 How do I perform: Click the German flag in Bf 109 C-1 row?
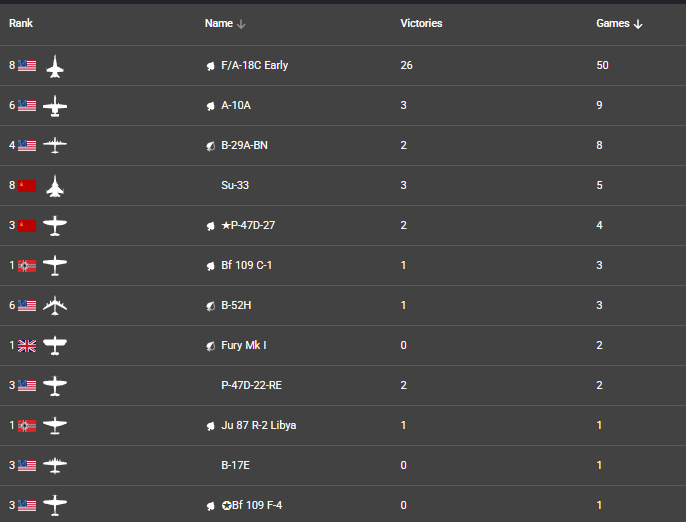pyautogui.click(x=27, y=266)
